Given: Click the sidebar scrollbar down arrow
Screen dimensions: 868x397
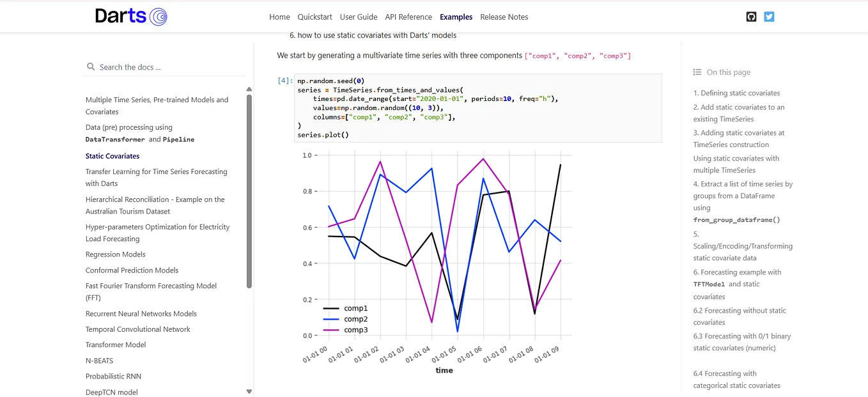Looking at the screenshot, I should point(249,391).
